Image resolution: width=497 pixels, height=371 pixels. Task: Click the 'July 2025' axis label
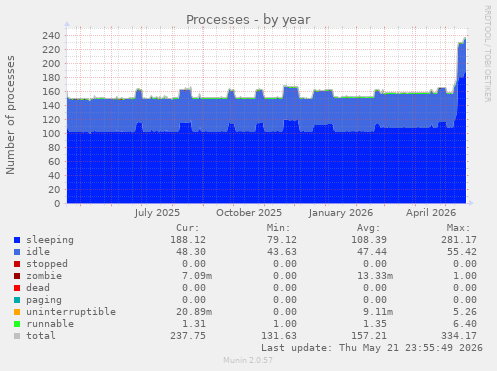(x=157, y=213)
